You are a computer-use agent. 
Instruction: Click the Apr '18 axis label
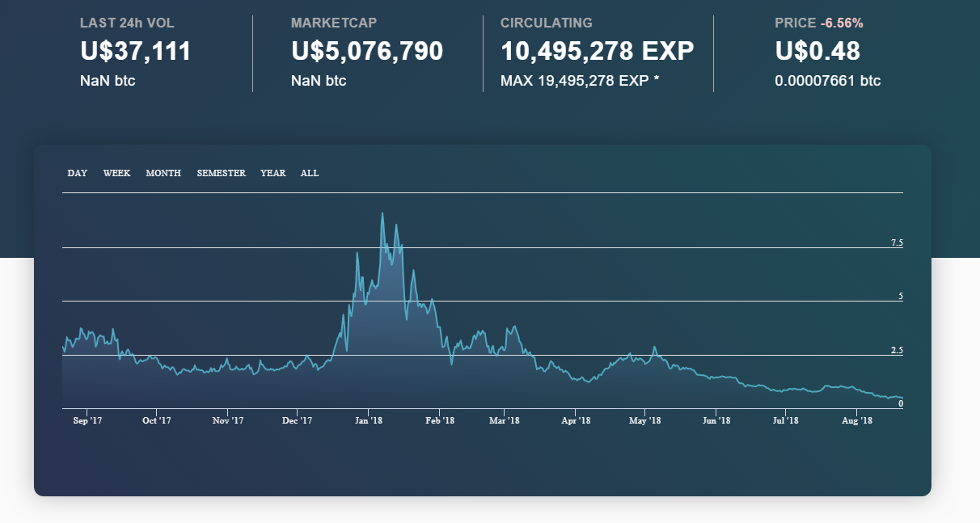pos(575,420)
